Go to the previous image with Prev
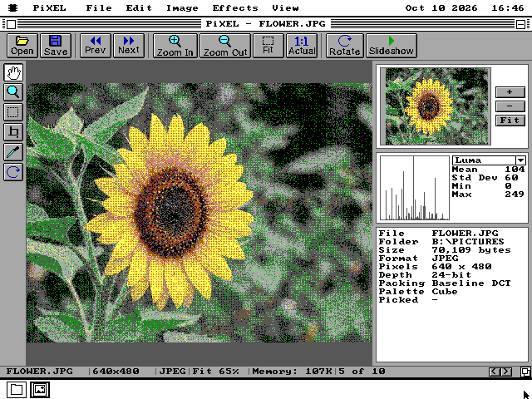This screenshot has width=532, height=399. coord(96,46)
